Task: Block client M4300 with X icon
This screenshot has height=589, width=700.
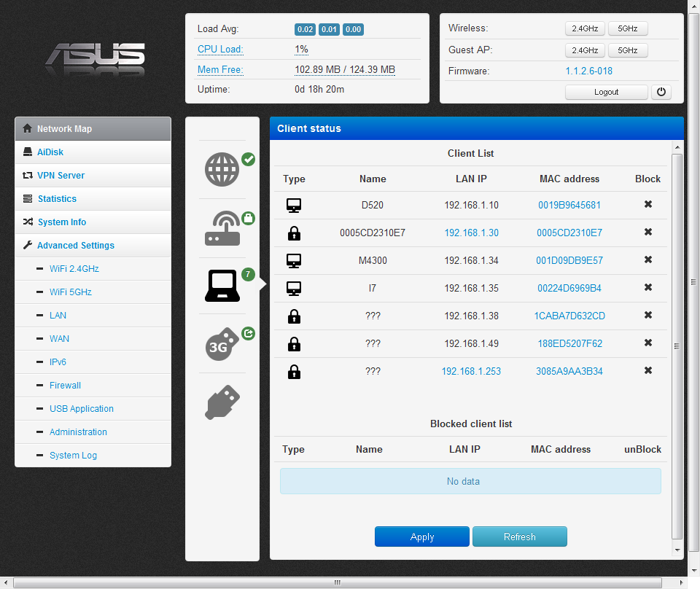Action: [x=647, y=260]
